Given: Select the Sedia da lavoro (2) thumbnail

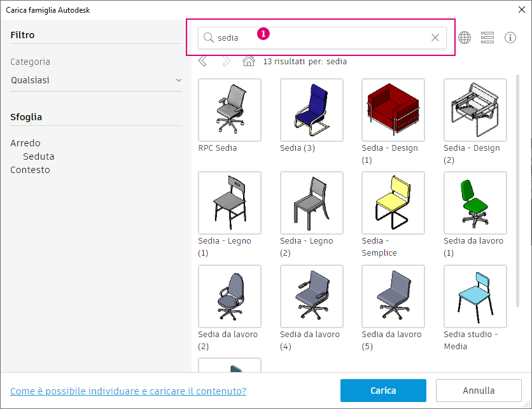Looking at the screenshot, I should pos(230,296).
